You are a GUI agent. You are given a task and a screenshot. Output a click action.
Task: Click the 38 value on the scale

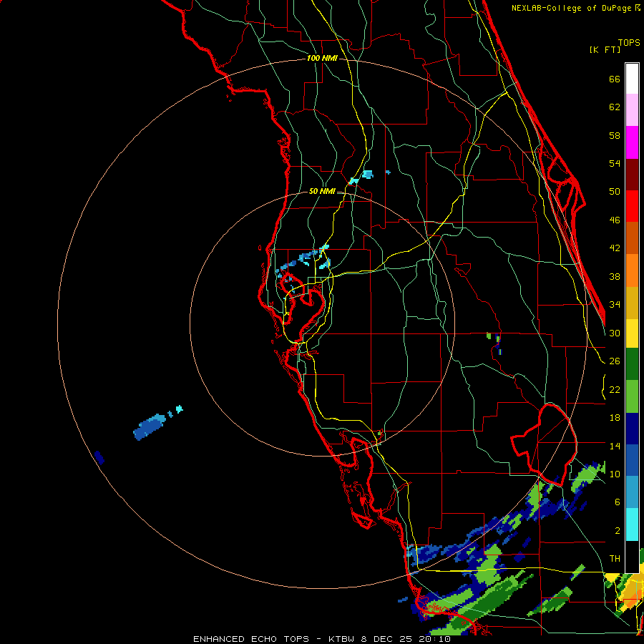(615, 276)
